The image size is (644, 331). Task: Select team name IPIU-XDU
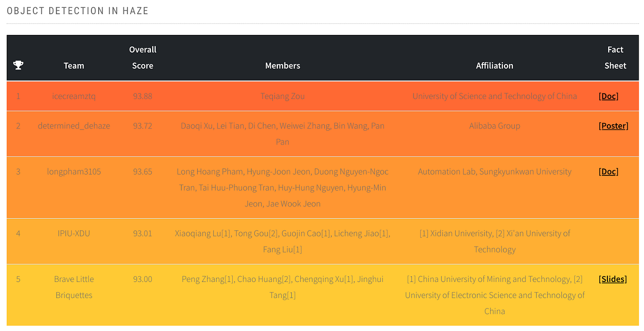point(74,233)
